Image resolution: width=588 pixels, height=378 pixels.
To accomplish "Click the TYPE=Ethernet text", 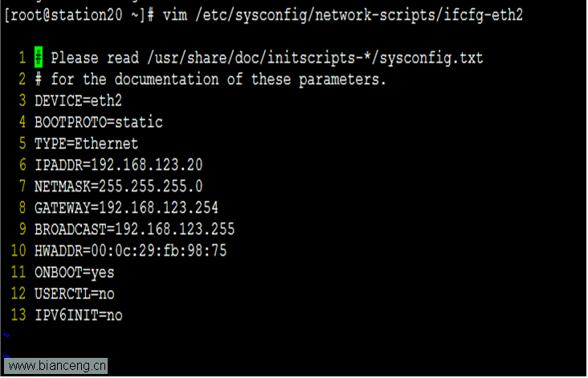I will pyautogui.click(x=86, y=144).
